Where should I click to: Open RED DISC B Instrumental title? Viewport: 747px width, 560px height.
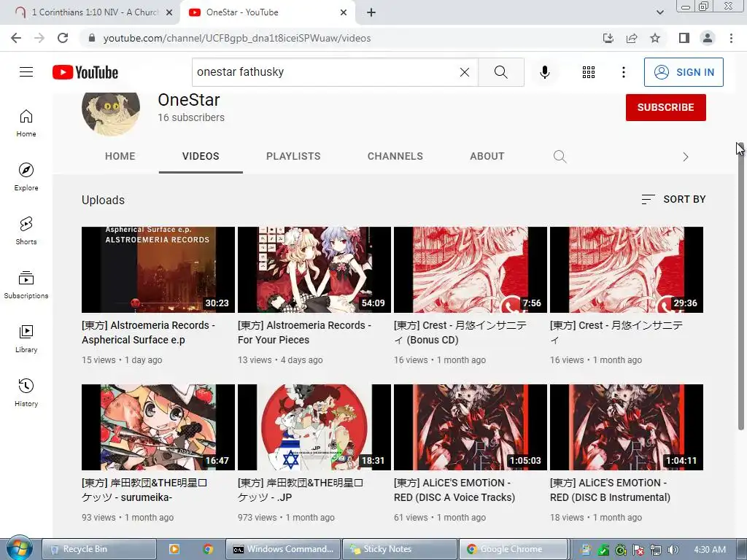point(611,490)
